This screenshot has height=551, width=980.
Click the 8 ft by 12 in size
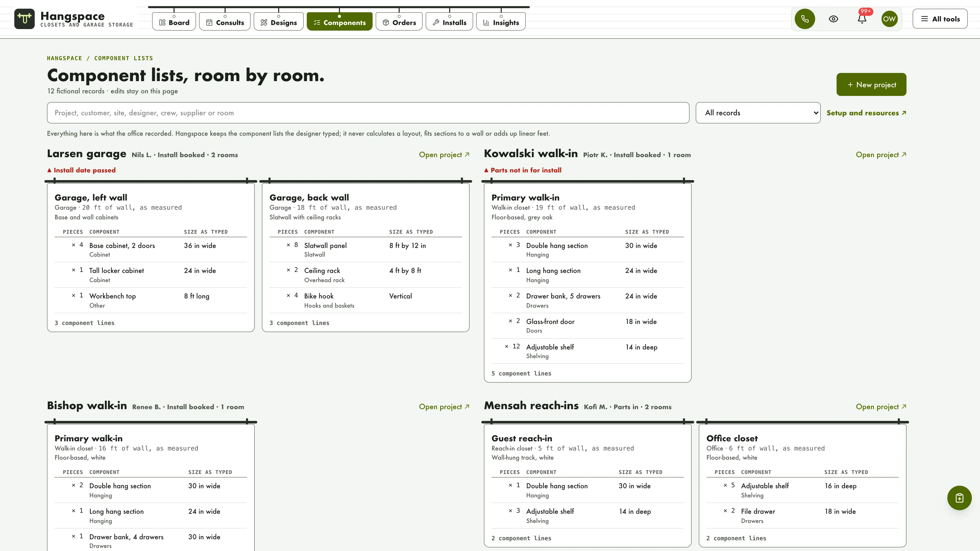pyautogui.click(x=407, y=246)
